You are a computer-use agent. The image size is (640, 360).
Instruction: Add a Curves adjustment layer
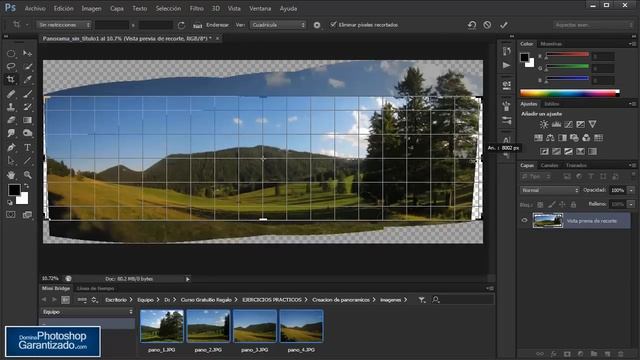[x=568, y=124]
